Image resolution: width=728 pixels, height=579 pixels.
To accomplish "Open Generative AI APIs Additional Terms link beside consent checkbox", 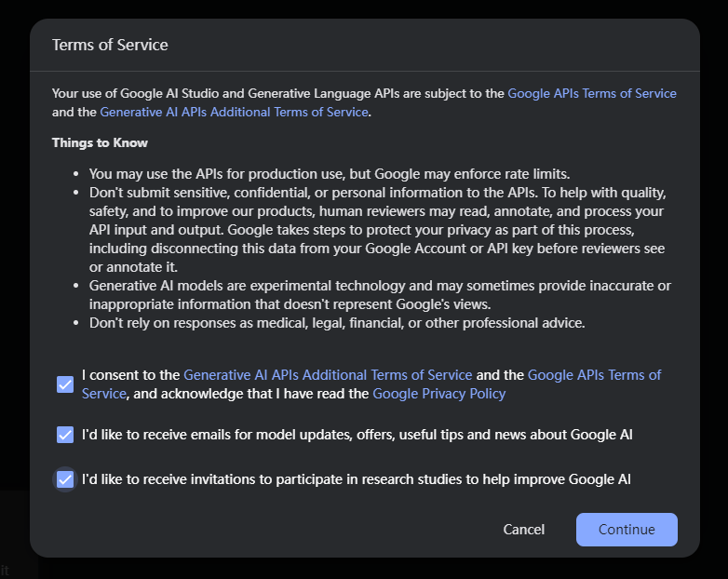I will tap(328, 375).
